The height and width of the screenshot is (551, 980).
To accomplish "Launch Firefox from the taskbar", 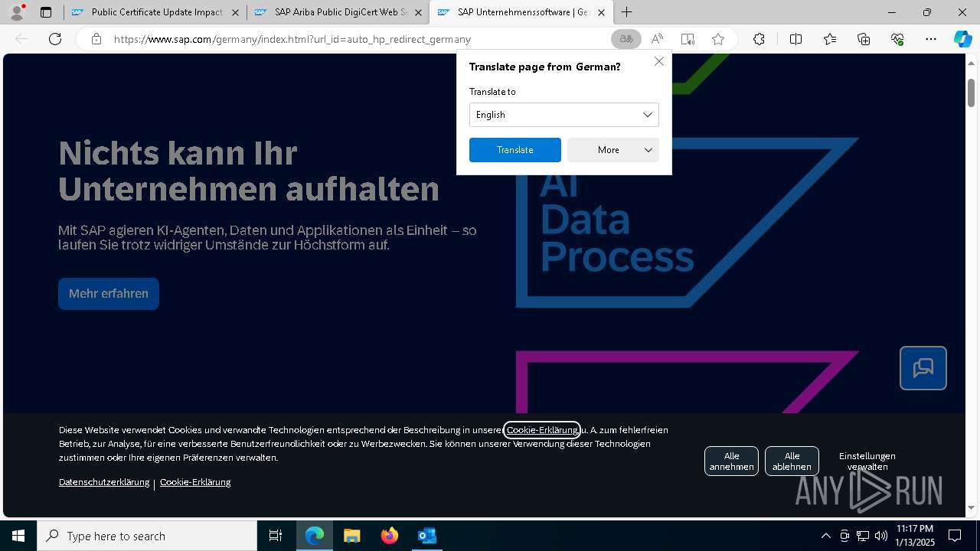I will click(390, 536).
